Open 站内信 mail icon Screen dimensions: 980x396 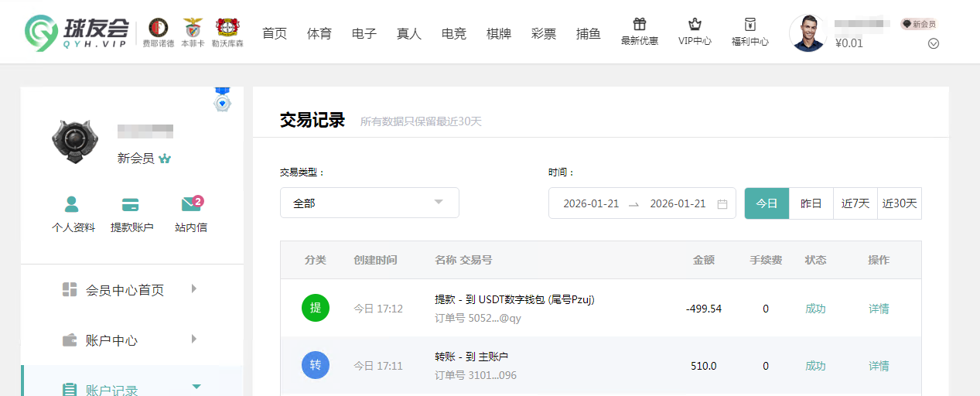point(191,204)
